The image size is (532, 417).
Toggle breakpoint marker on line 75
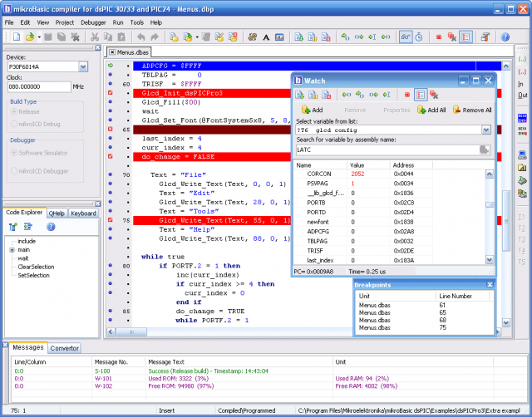(111, 220)
